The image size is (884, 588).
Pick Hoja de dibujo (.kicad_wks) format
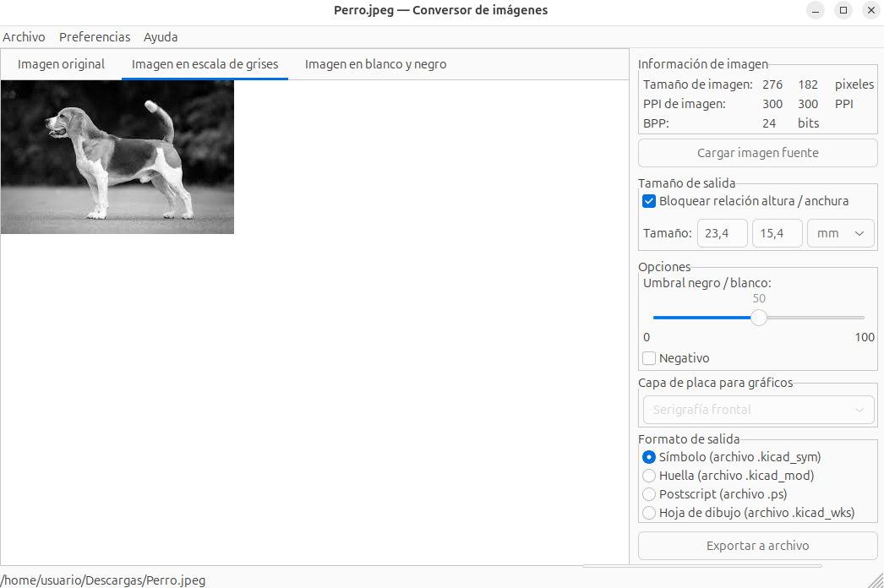[x=649, y=513]
